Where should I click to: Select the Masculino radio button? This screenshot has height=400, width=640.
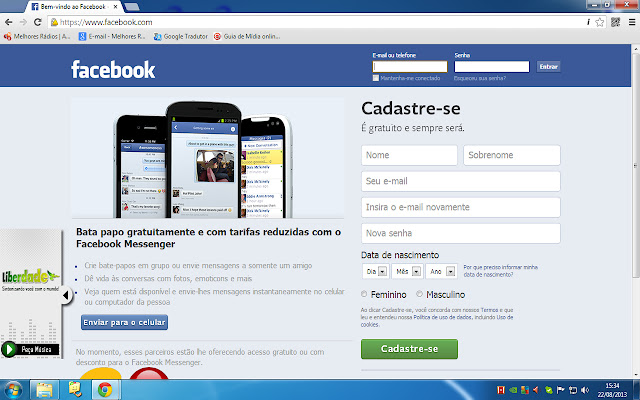click(419, 294)
